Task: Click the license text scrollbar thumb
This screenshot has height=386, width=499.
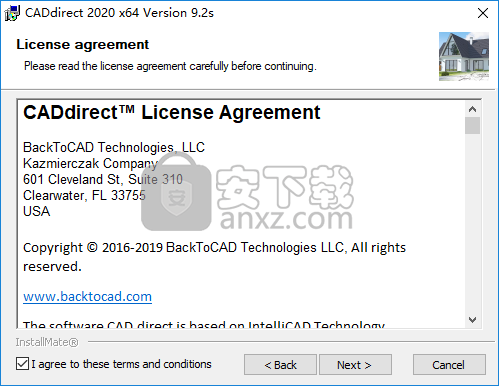Action: [472, 125]
